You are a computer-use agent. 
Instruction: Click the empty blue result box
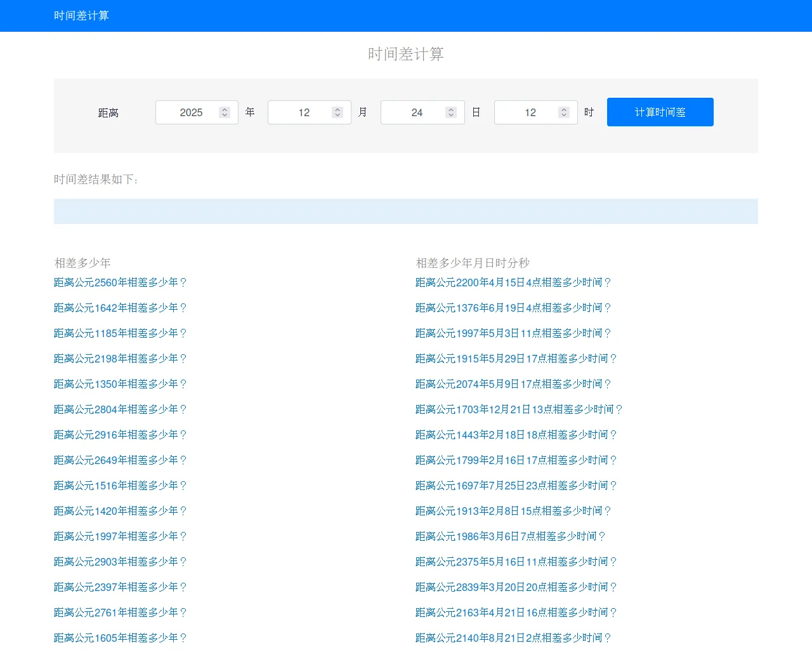point(406,211)
